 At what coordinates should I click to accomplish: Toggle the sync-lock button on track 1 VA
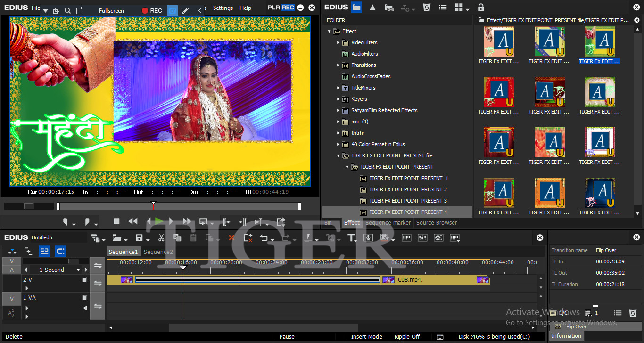coord(98,306)
